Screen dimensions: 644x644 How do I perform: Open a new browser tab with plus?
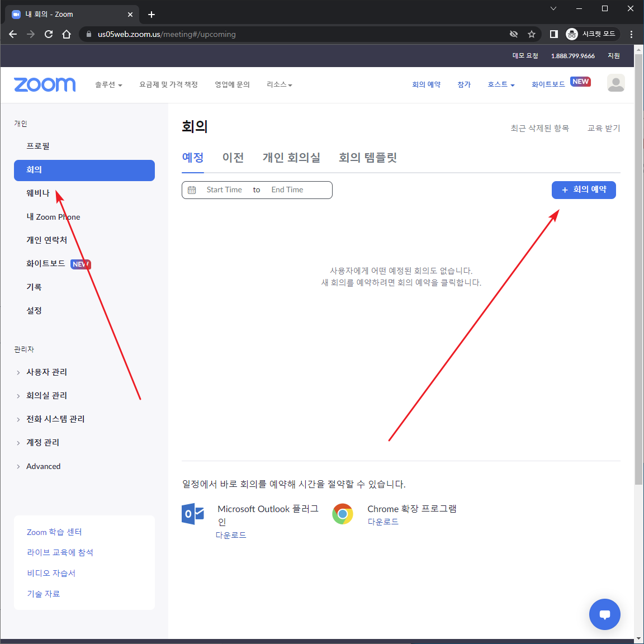[151, 15]
